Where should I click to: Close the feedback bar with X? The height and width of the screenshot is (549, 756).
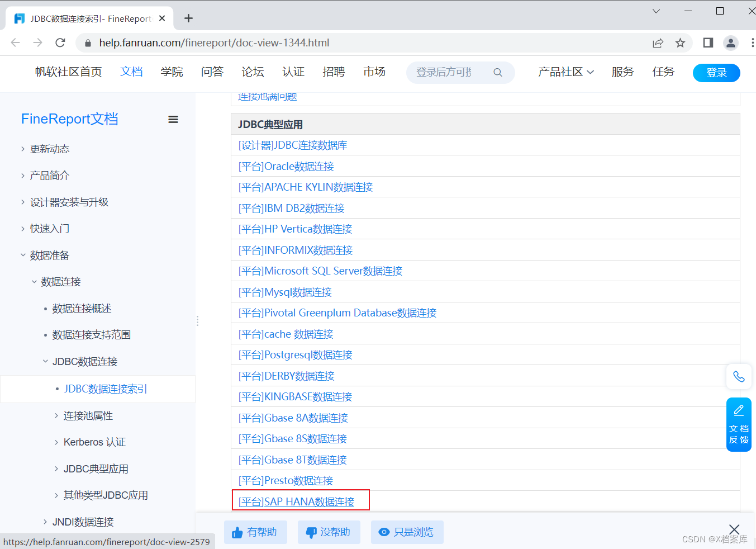click(734, 529)
